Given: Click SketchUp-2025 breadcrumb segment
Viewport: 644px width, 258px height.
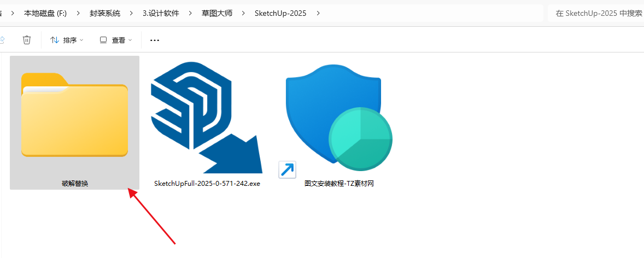Looking at the screenshot, I should click(280, 13).
